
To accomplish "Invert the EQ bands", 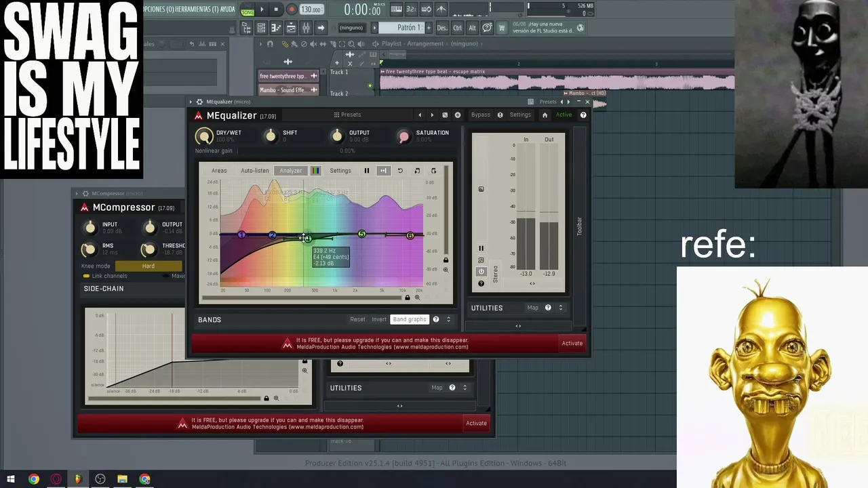I will (x=379, y=320).
